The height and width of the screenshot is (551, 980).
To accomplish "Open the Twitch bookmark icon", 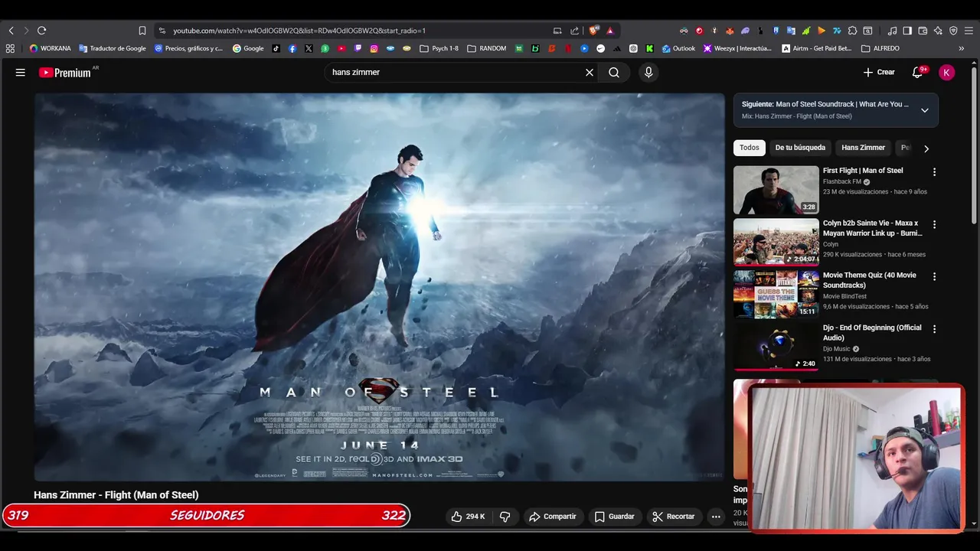I will click(358, 48).
